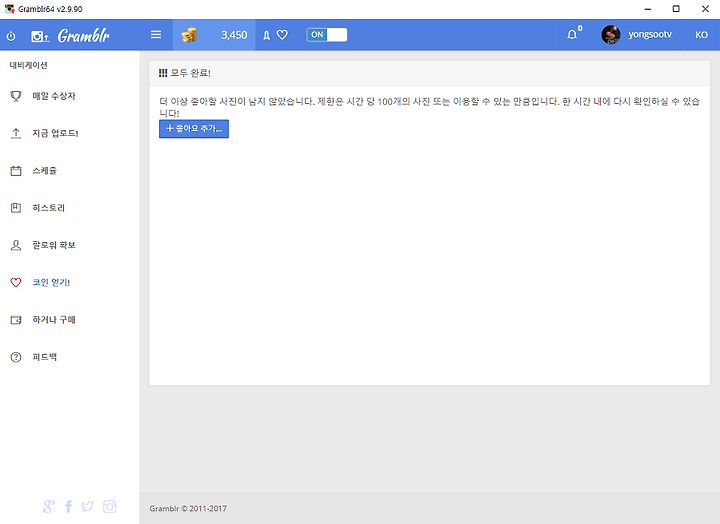
Task: Close the Gramblr64 window
Action: (705, 9)
